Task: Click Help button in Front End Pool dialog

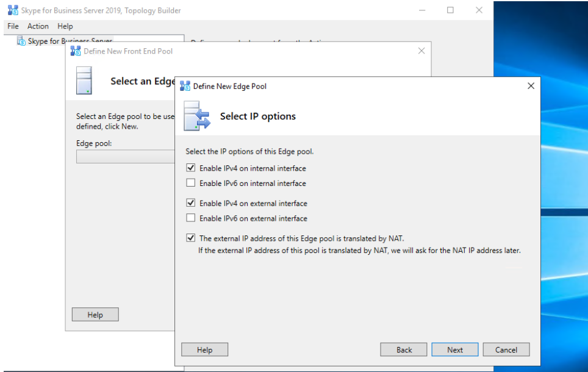Action: pos(95,315)
